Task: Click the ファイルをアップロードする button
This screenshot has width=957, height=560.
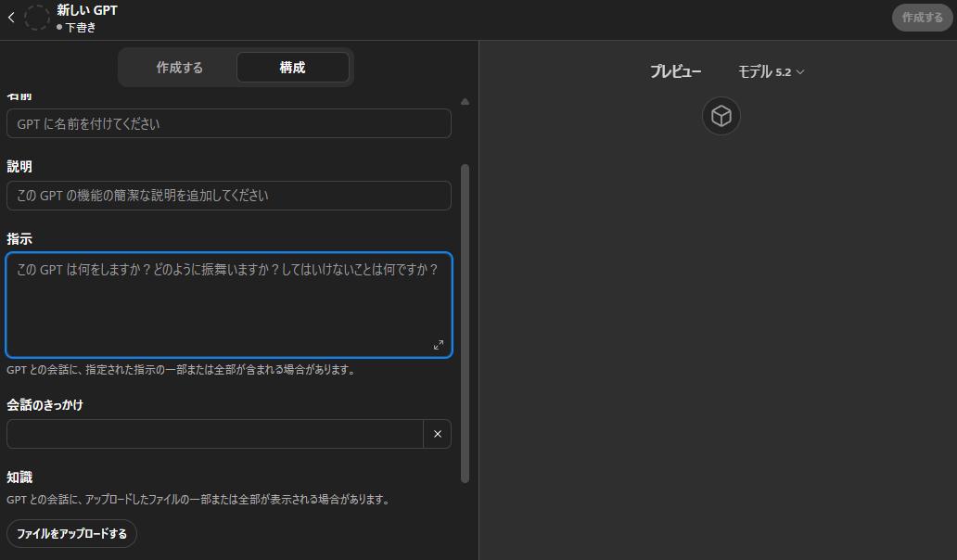Action: click(71, 534)
